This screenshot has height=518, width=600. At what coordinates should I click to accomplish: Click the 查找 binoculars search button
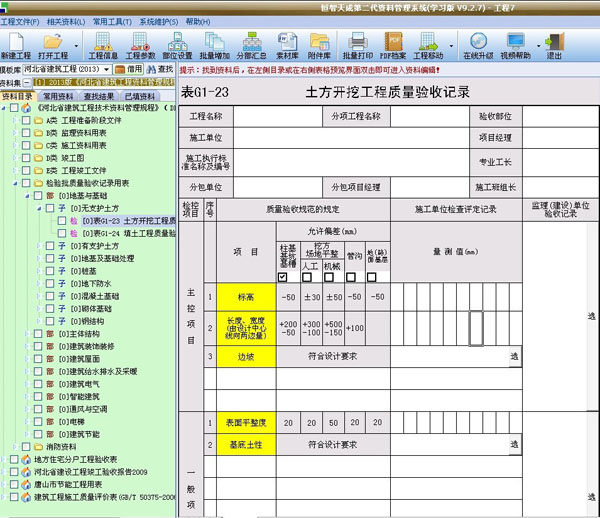tap(160, 69)
